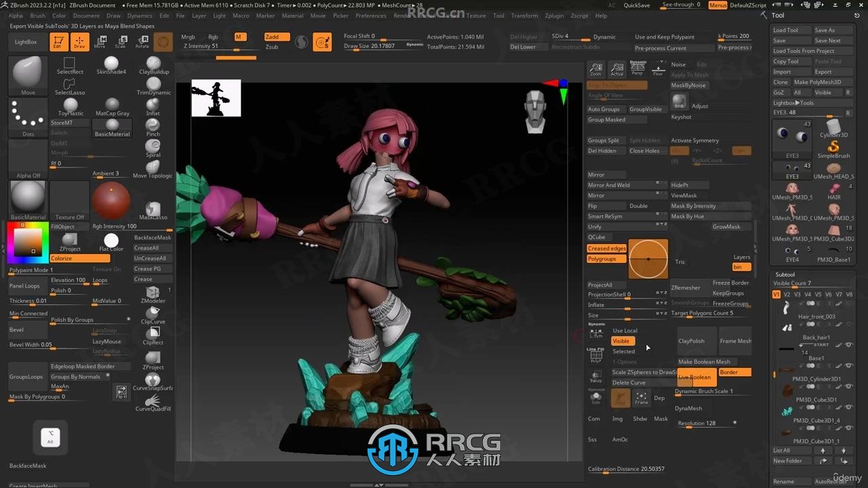The image size is (868, 488).
Task: Pick the SelectRect brush
Action: (x=70, y=66)
